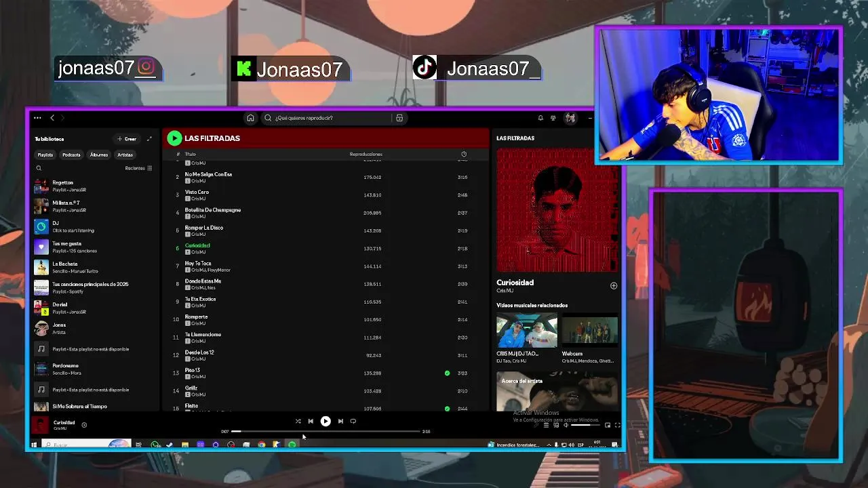This screenshot has width=868, height=488.
Task: Open 'Tus canciones principales de 2025' playlist
Action: (94, 287)
